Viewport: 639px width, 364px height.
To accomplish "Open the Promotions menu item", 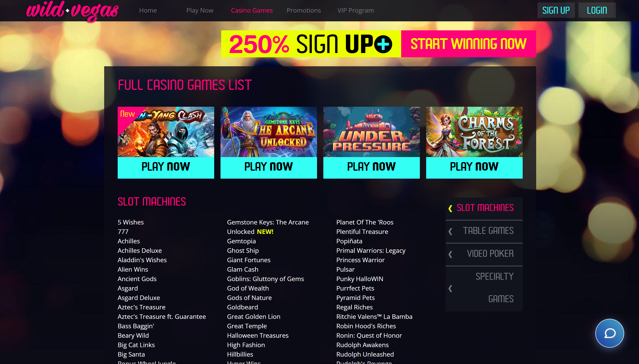I will (x=304, y=10).
